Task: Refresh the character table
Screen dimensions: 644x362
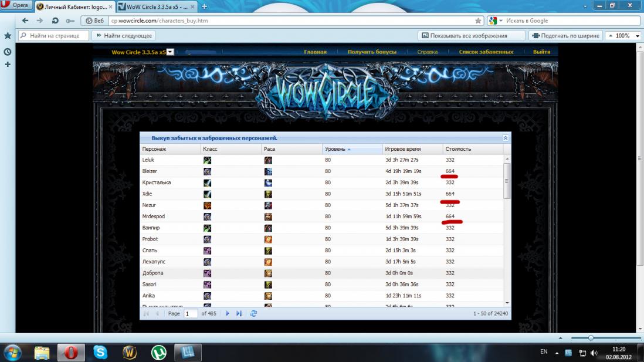Action: (x=253, y=314)
